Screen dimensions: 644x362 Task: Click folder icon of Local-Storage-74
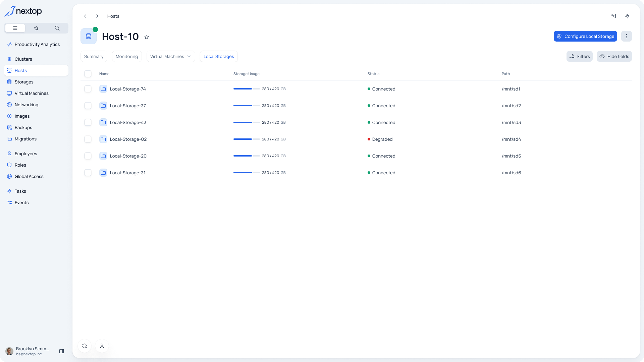coord(103,89)
